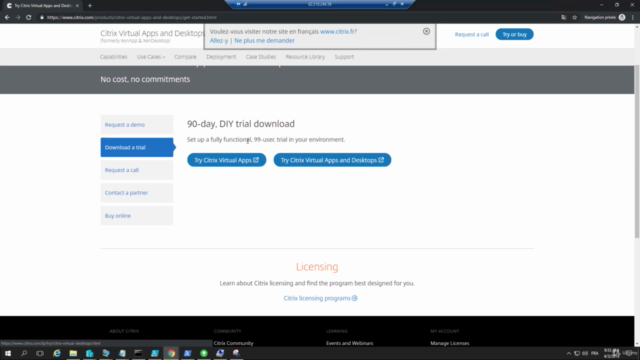
Task: Click the FRA keyboard language indicator
Action: pyautogui.click(x=595, y=353)
